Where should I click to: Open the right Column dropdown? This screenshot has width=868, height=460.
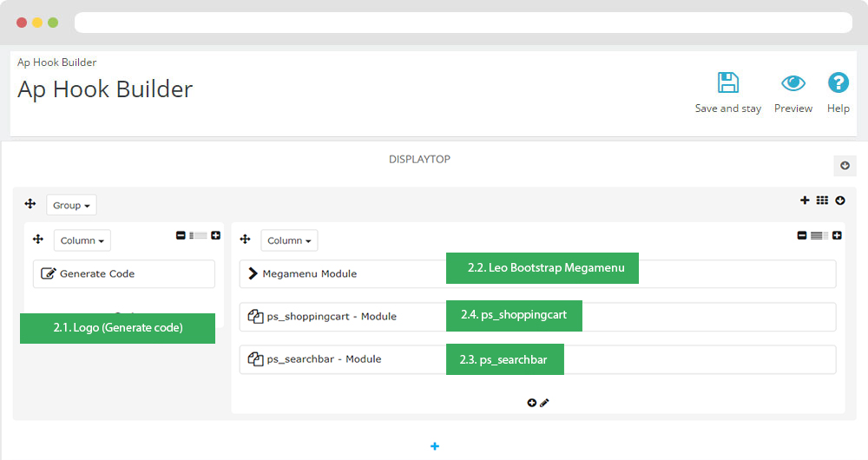click(x=289, y=240)
